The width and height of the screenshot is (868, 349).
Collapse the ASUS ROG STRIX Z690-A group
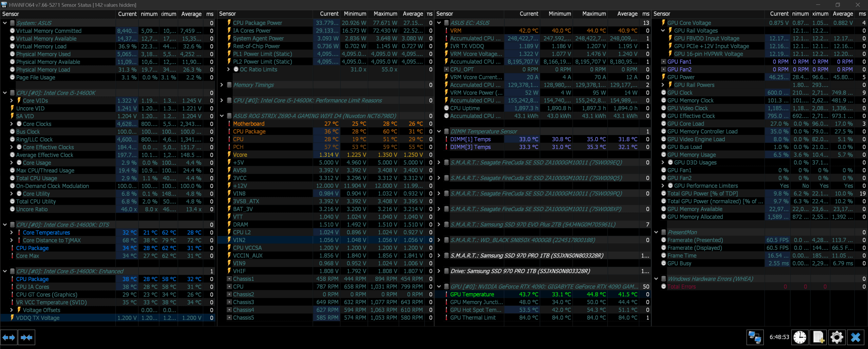click(x=222, y=116)
